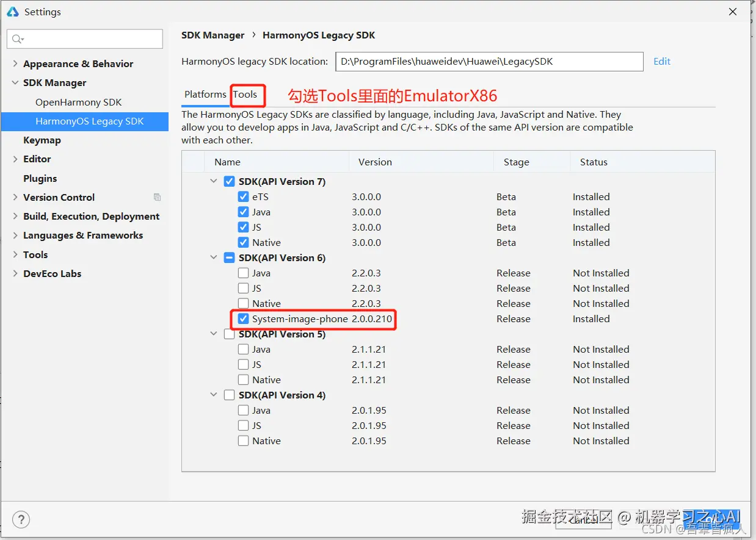Expand Build, Execution, Deployment node
Viewport: 756px width, 540px height.
pyautogui.click(x=15, y=216)
